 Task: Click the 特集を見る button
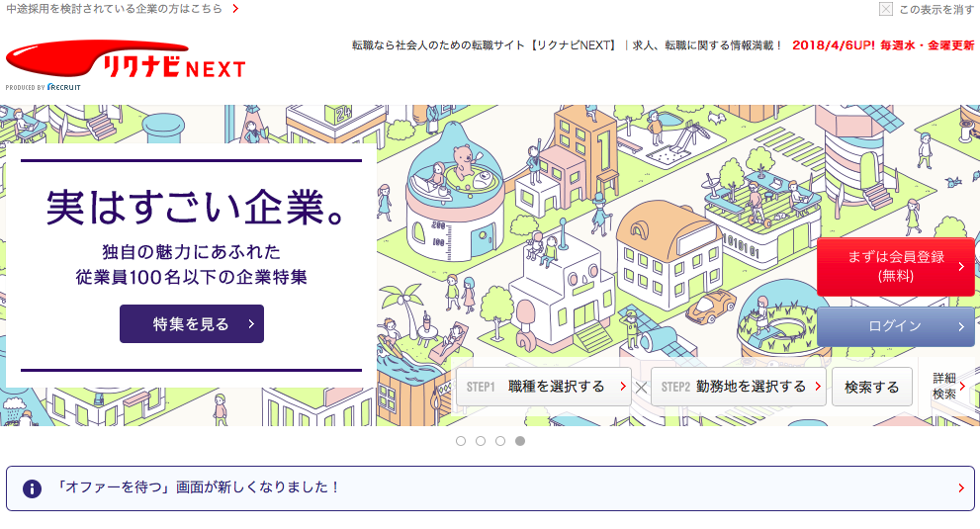[192, 324]
